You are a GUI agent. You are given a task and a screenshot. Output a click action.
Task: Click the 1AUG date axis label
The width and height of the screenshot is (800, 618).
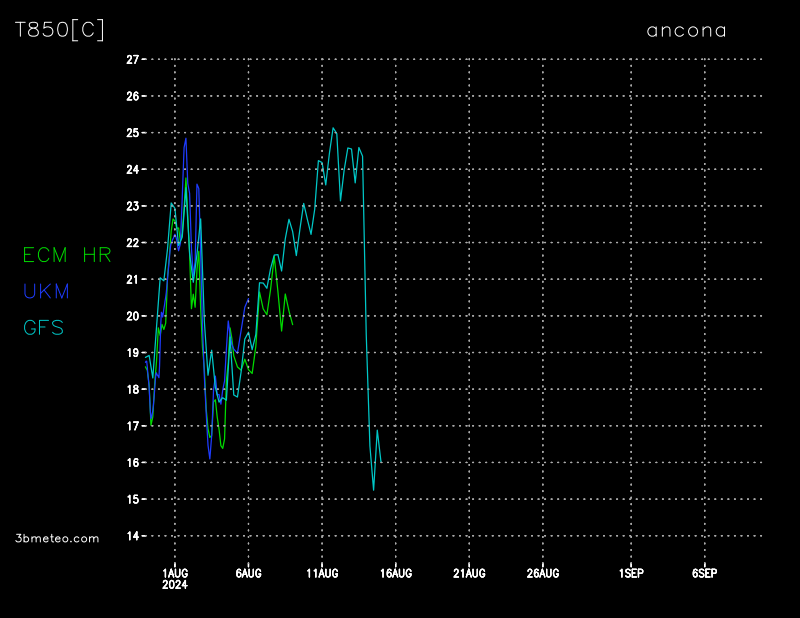click(x=175, y=573)
